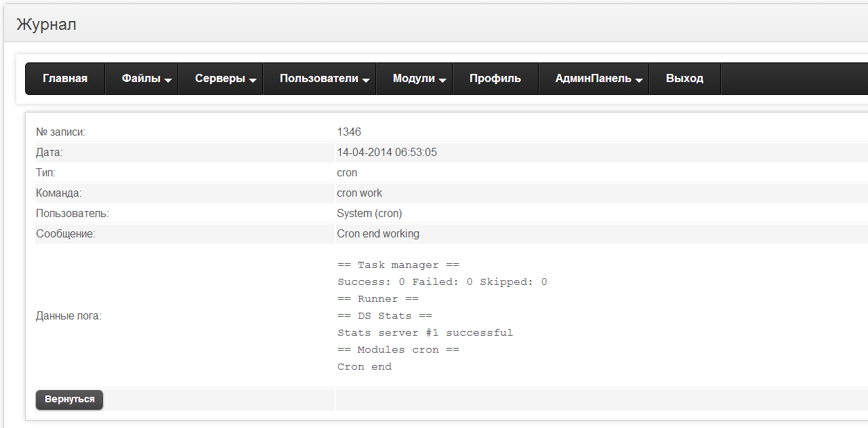Viewport: 868px width, 428px height.
Task: Click the Тип value cron
Action: [x=347, y=173]
